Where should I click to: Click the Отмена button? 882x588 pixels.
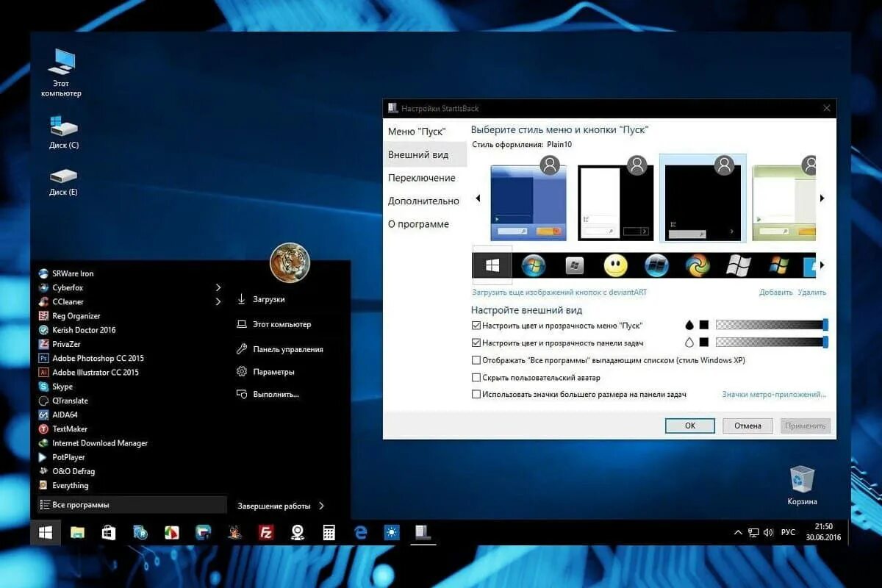tap(747, 426)
